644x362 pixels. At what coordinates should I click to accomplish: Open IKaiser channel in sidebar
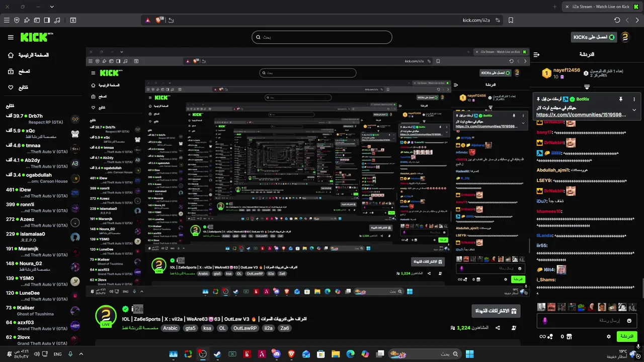(x=43, y=310)
